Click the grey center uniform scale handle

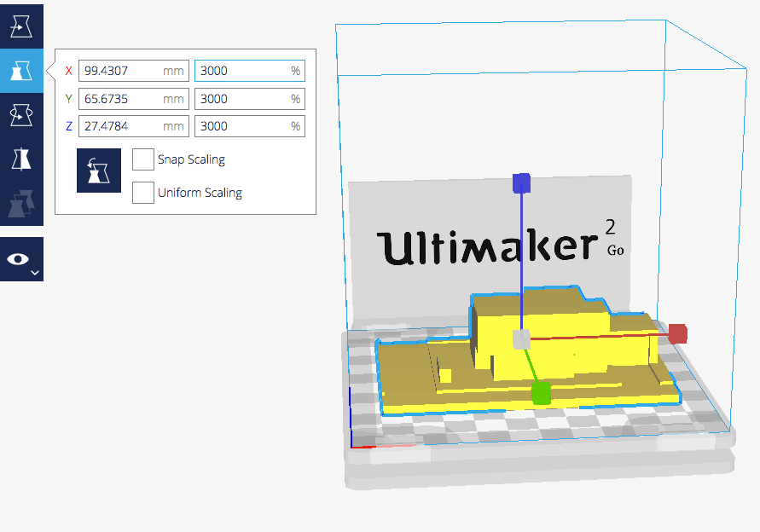521,339
